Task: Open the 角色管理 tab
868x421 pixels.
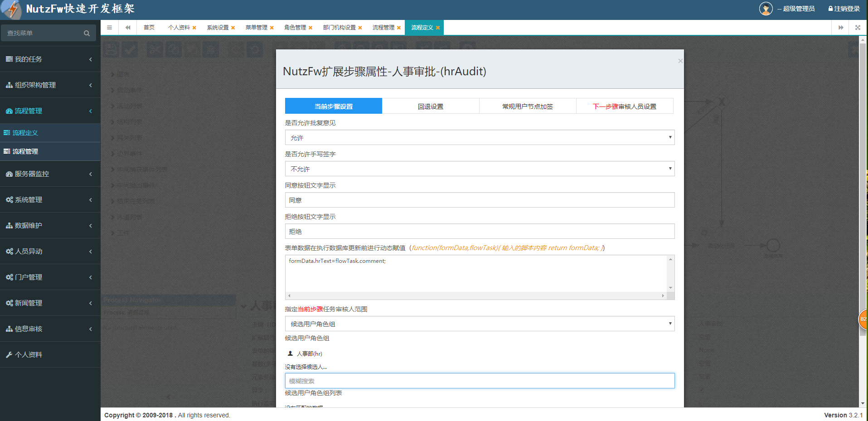Action: 295,28
